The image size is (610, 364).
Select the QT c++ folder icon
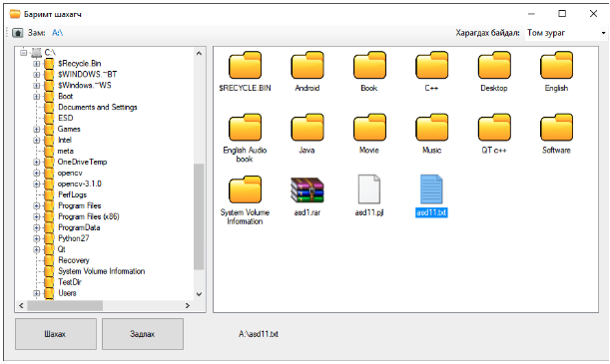pyautogui.click(x=494, y=128)
